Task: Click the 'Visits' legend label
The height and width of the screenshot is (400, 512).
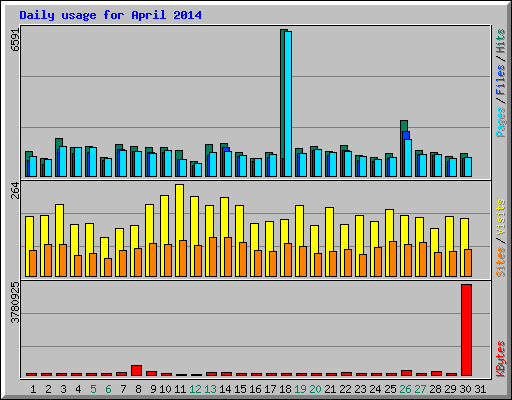Action: point(501,218)
